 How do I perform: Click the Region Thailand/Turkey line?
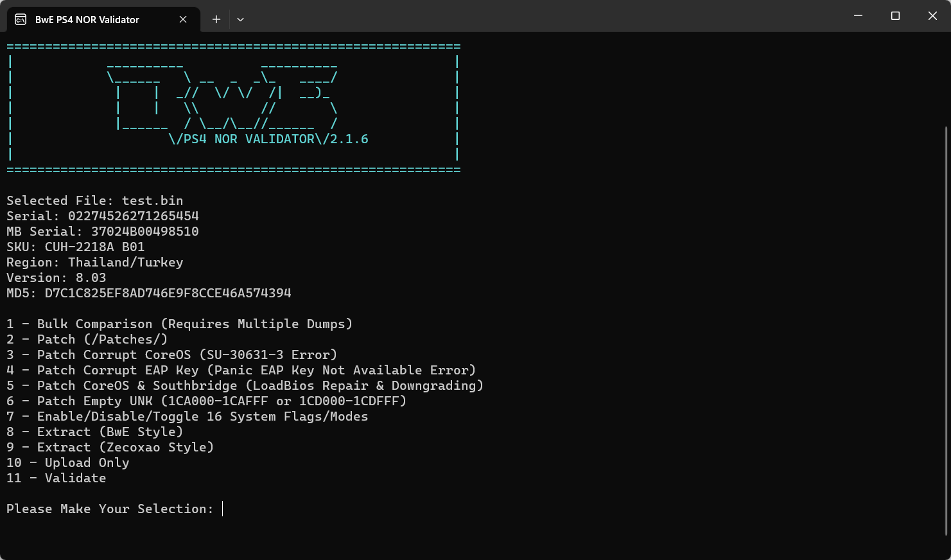pyautogui.click(x=95, y=263)
